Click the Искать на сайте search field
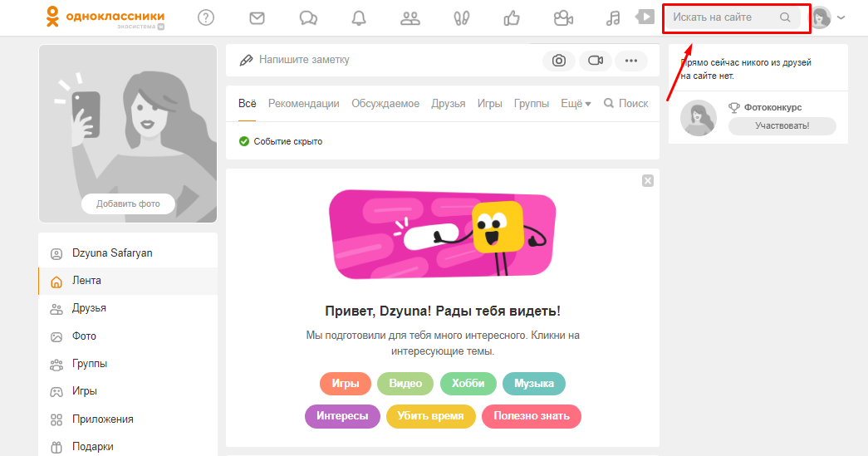 (723, 17)
